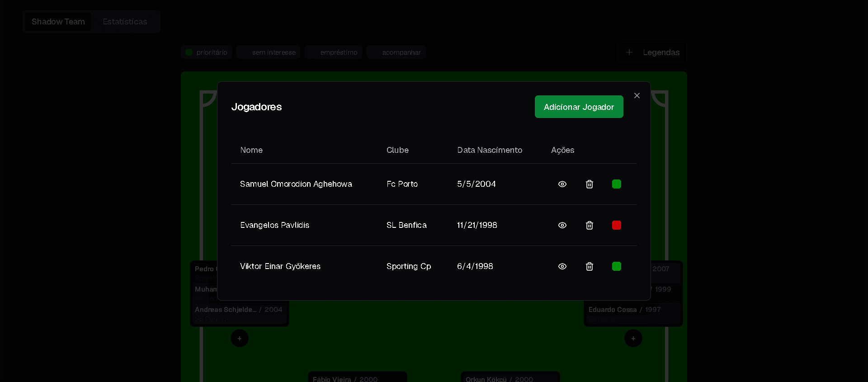Switch to the Estatísticas tab
Viewport: 868px width, 382px height.
(x=125, y=22)
